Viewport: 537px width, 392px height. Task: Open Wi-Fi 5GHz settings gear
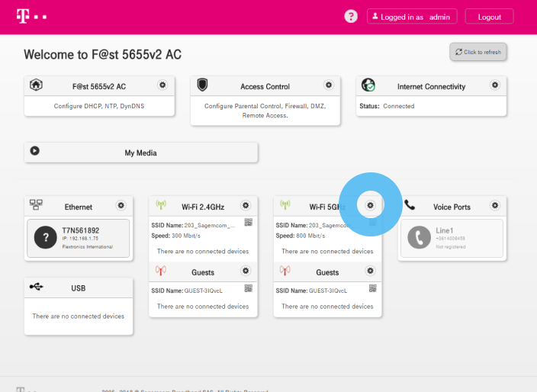pyautogui.click(x=371, y=206)
